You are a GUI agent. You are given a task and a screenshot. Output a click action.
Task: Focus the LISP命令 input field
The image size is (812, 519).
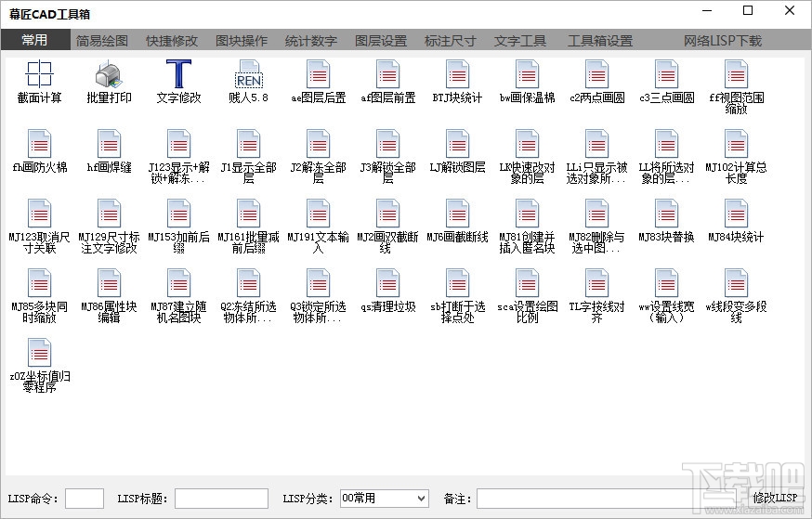[x=85, y=499]
